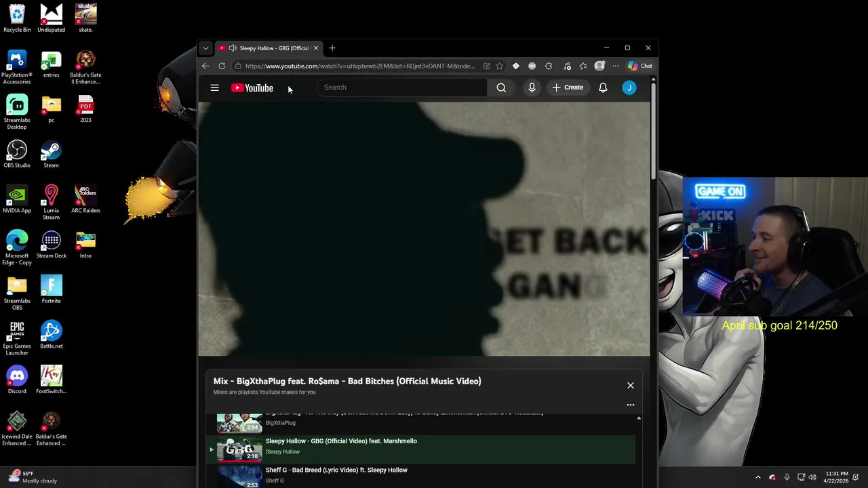Image resolution: width=868 pixels, height=488 pixels.
Task: Click the YouTube Create button
Action: [568, 87]
